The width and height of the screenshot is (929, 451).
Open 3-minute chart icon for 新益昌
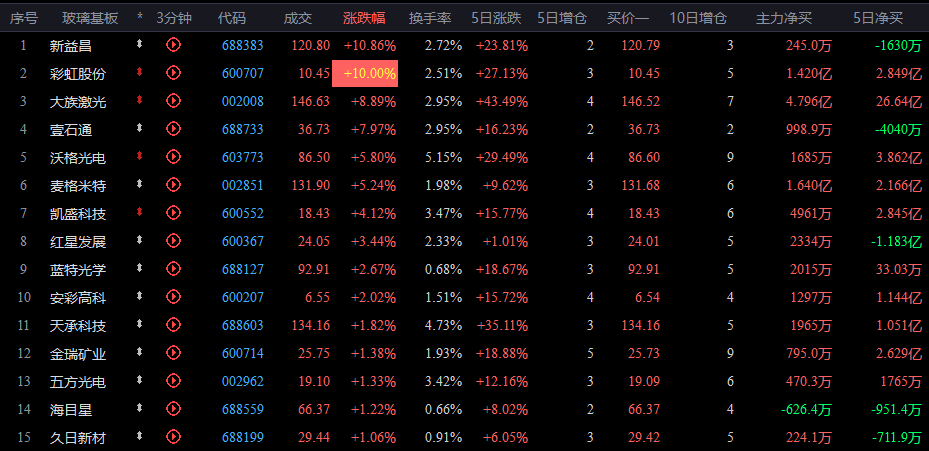point(174,44)
